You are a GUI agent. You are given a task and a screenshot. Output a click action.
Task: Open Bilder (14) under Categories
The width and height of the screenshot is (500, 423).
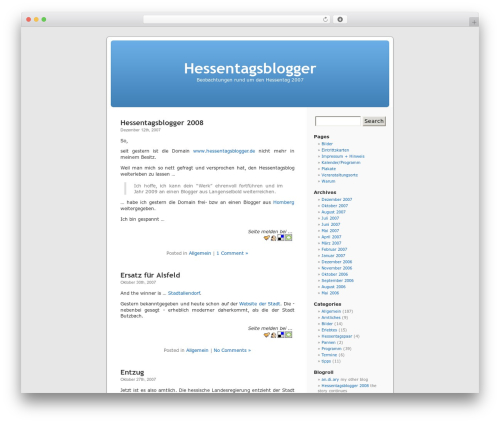(327, 324)
